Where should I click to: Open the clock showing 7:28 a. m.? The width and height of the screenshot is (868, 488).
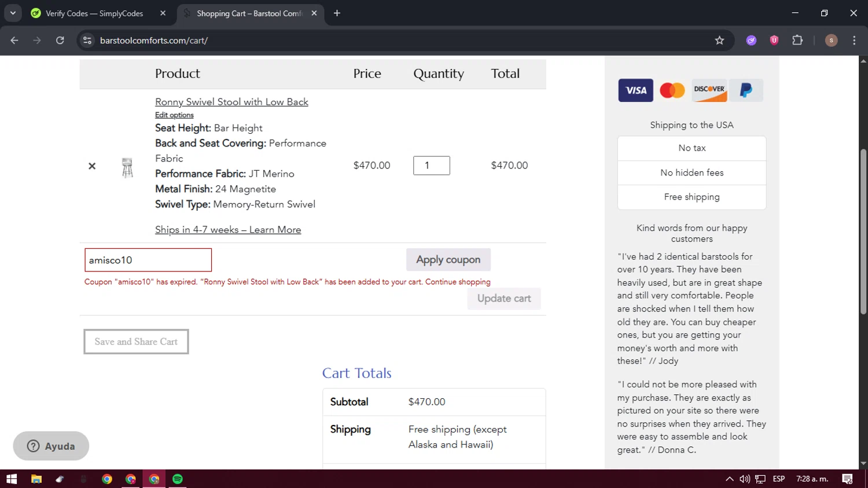tap(812, 479)
